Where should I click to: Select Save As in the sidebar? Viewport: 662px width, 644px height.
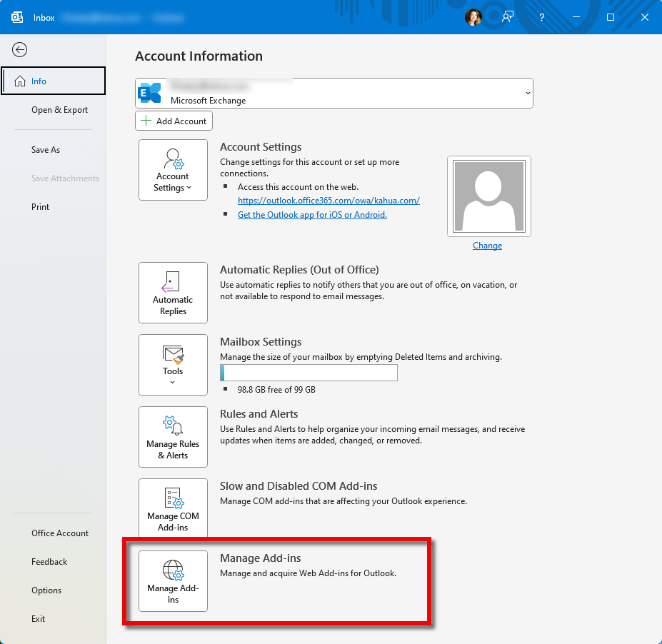(46, 150)
